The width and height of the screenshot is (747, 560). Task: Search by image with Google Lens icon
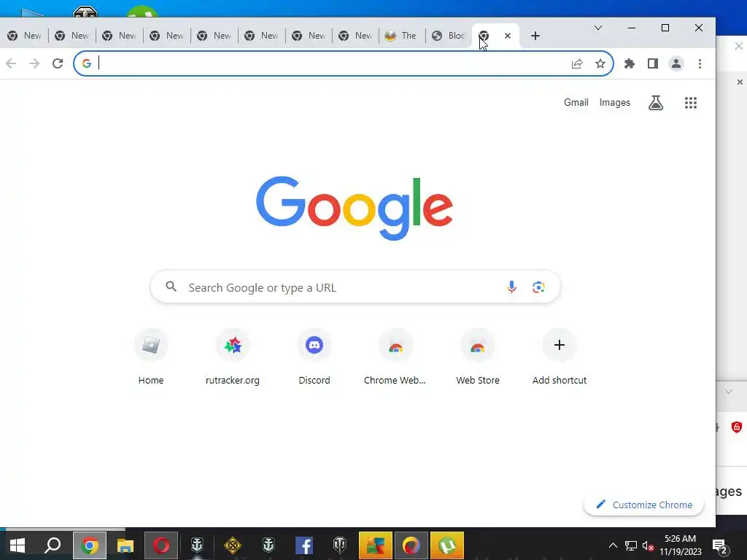538,287
